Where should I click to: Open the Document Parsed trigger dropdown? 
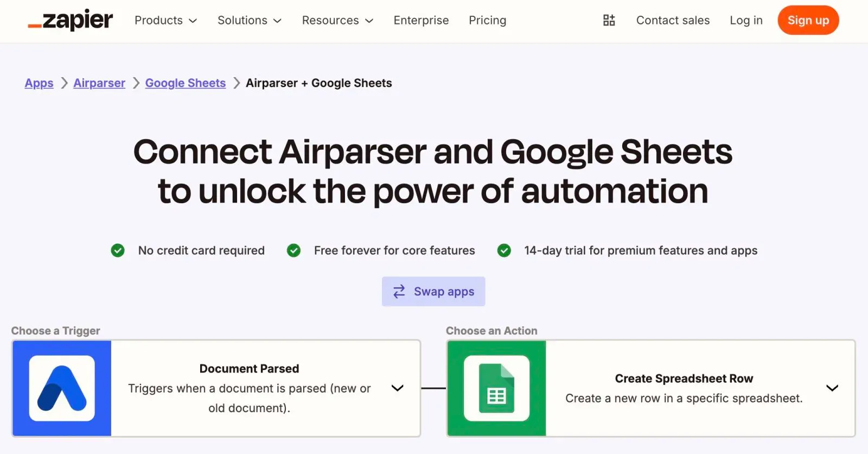(x=398, y=388)
